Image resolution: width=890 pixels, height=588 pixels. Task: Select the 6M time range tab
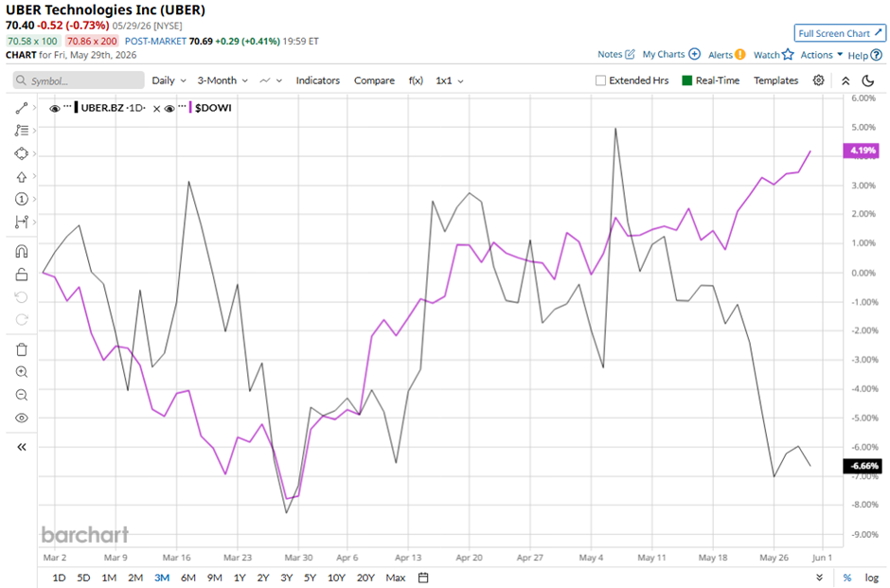click(x=187, y=578)
